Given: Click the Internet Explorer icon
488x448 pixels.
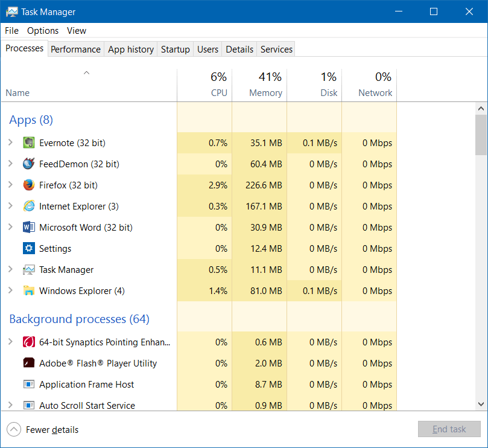Looking at the screenshot, I should 28,206.
